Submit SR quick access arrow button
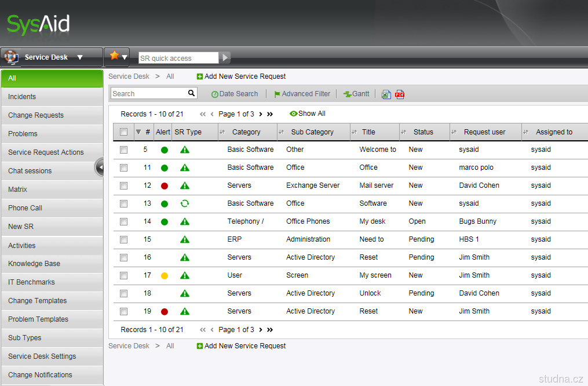Viewport: 588px width, 386px height. pyautogui.click(x=225, y=58)
